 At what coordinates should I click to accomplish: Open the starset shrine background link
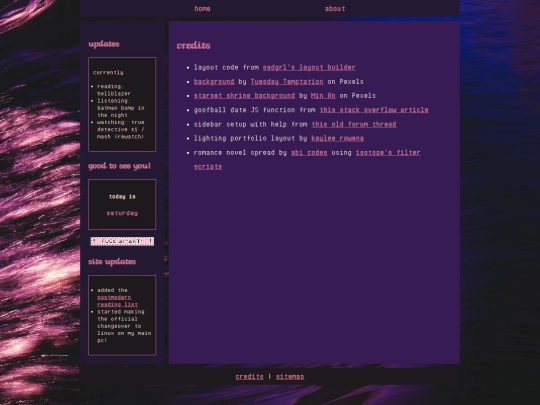pos(244,96)
